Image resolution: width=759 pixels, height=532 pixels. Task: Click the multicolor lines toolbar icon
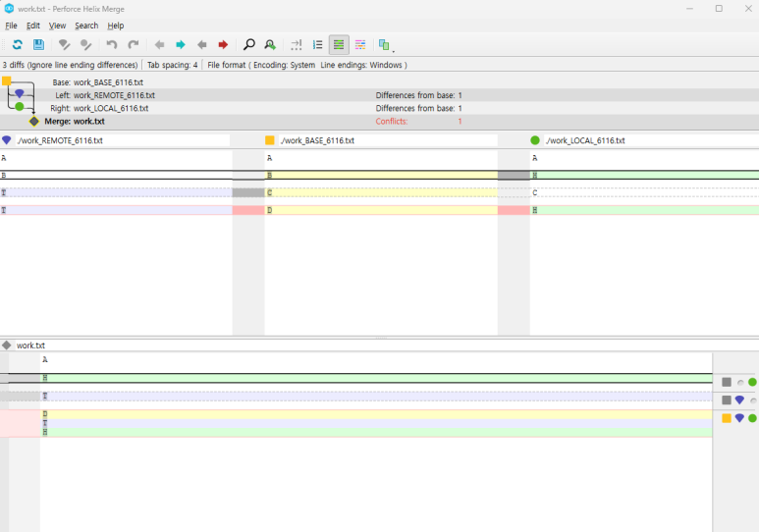pos(360,45)
